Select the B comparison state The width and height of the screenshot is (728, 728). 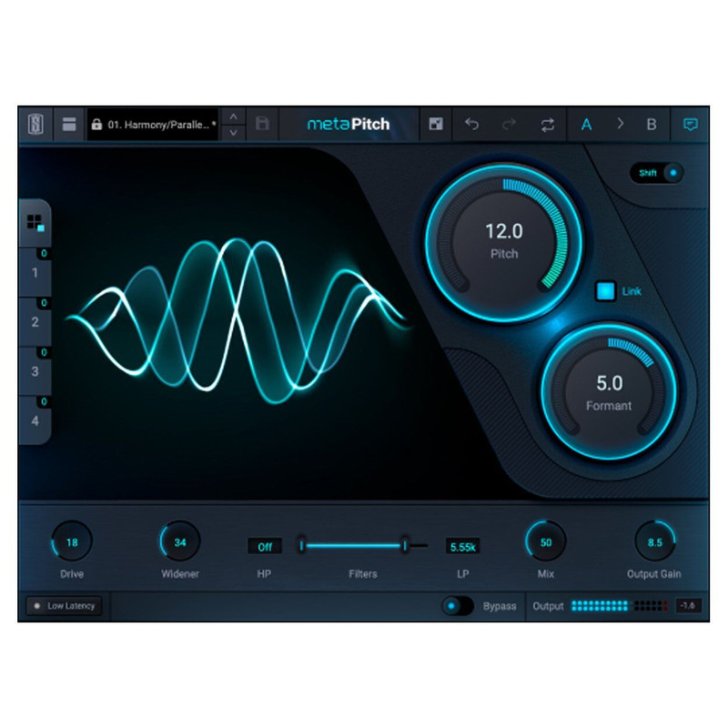(652, 125)
